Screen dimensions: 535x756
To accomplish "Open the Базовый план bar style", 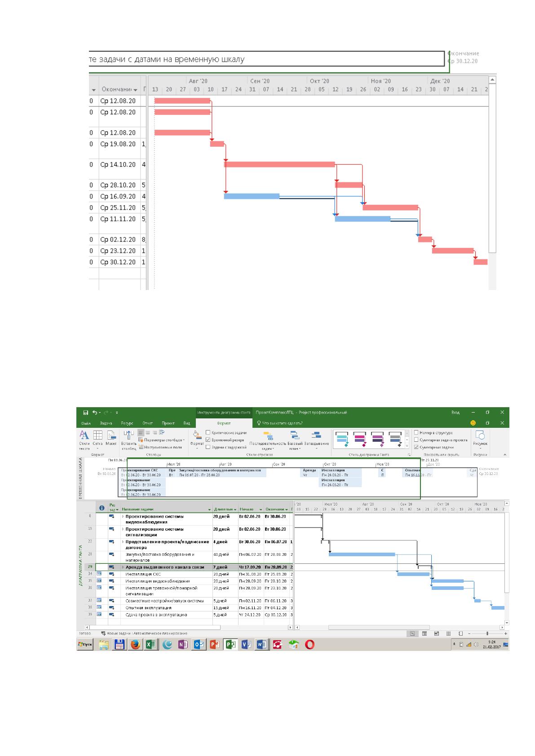I will [295, 440].
